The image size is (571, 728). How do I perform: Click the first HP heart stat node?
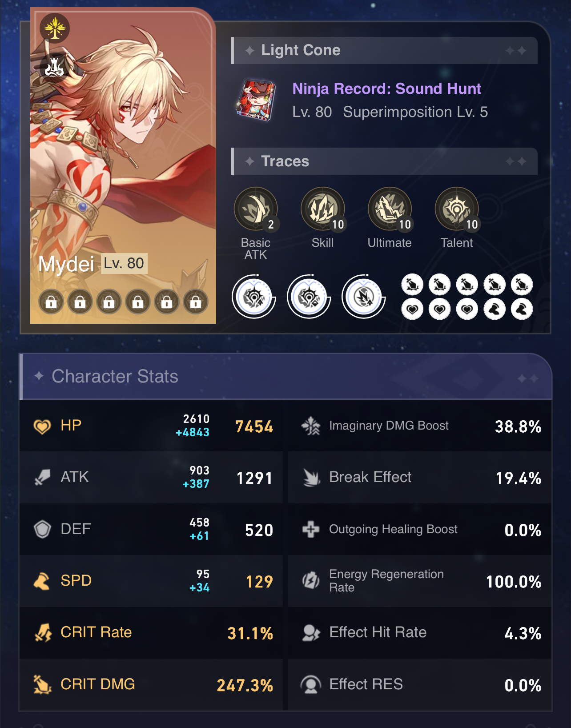[412, 309]
